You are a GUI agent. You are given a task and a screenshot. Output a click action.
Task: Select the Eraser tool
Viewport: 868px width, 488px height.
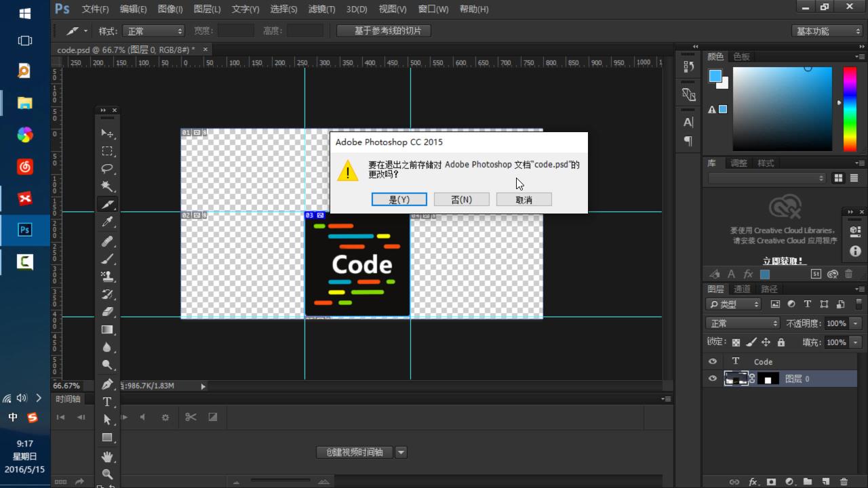(x=107, y=312)
